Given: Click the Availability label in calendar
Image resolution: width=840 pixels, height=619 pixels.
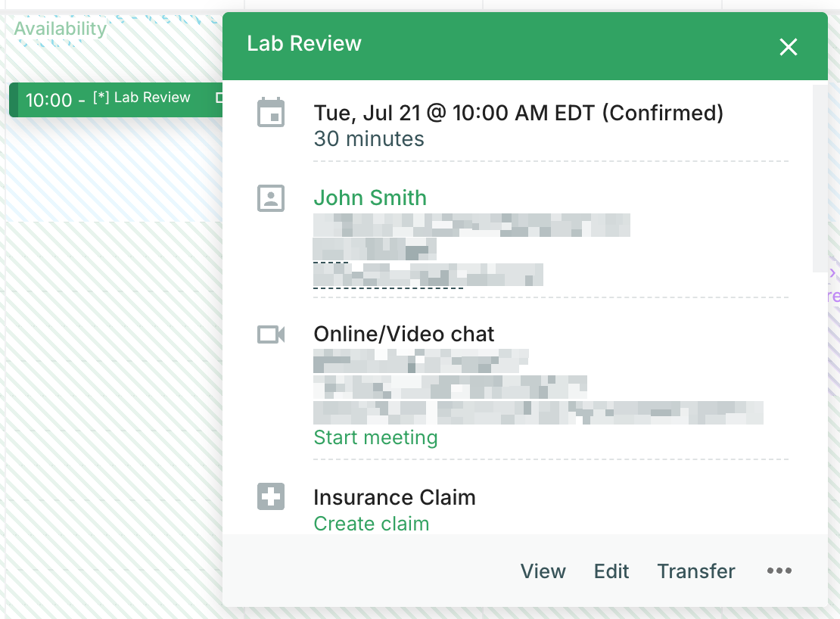Looking at the screenshot, I should (60, 29).
